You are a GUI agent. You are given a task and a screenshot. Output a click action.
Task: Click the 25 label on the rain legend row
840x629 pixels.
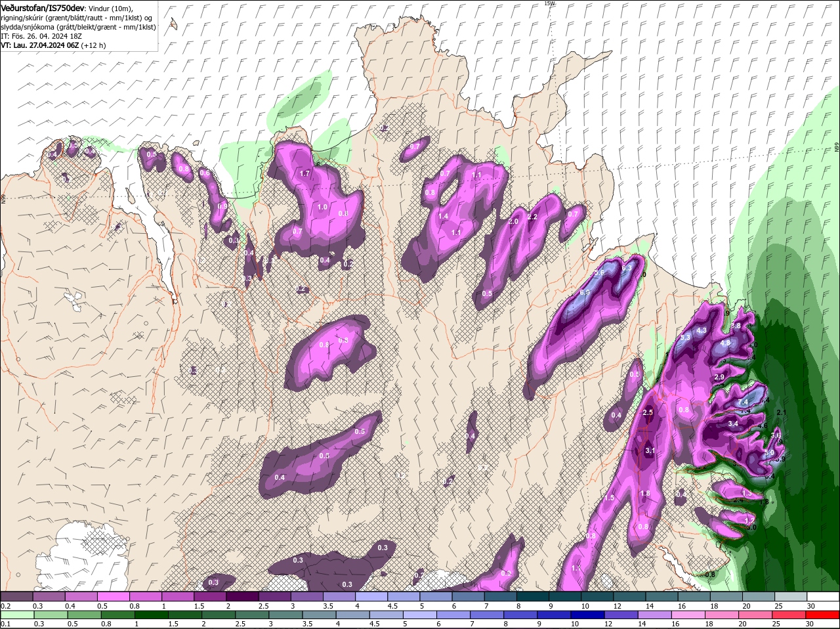point(777,624)
